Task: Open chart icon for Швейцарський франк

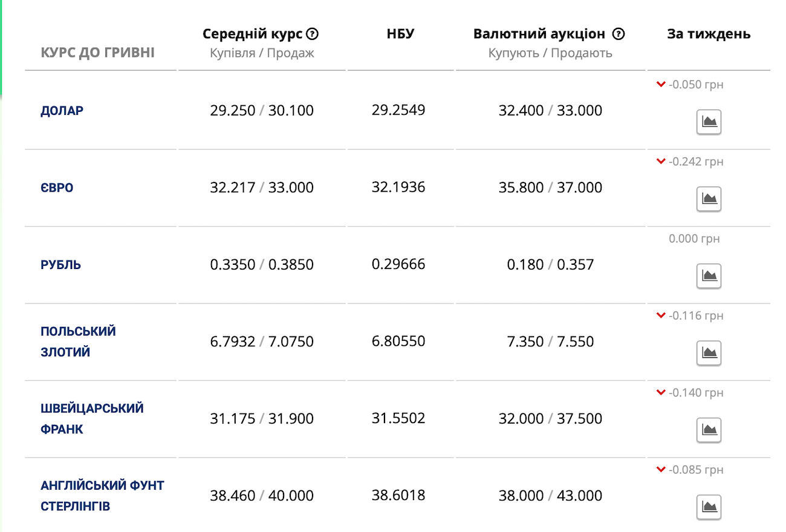Action: click(709, 430)
